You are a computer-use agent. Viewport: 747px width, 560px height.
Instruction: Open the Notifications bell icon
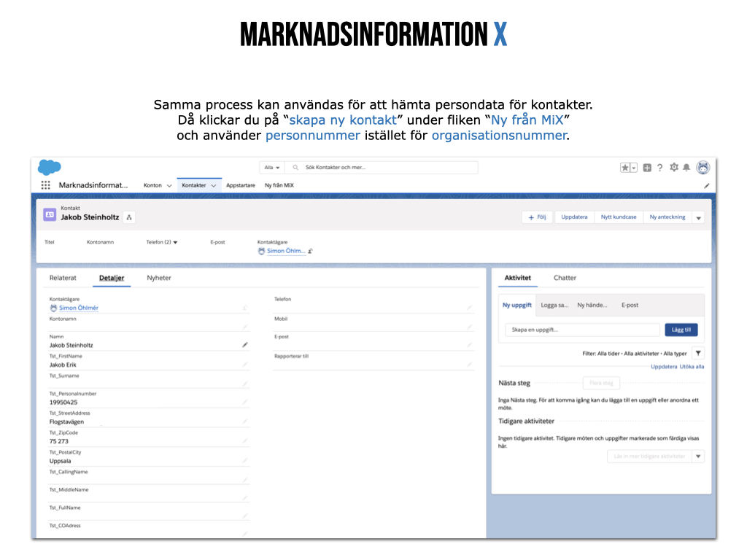[686, 168]
